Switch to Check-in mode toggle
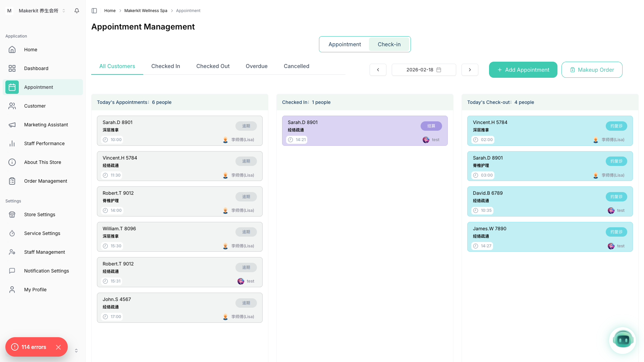644x362 pixels. point(389,44)
